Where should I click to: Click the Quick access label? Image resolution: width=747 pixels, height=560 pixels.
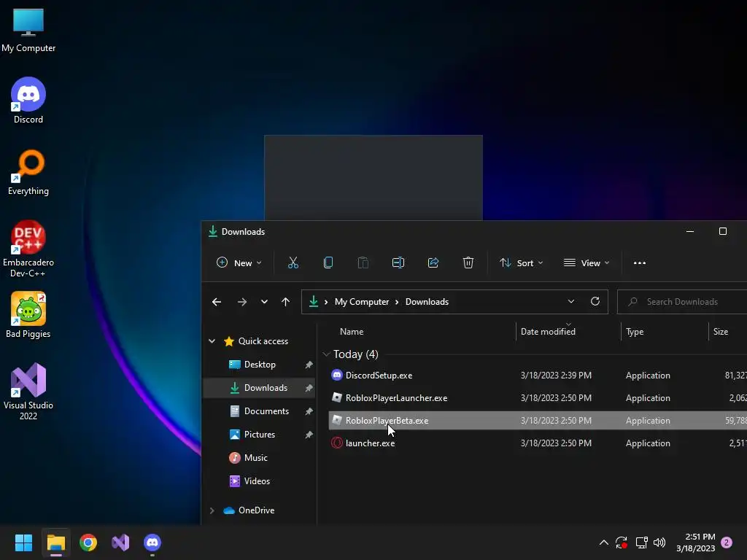tap(263, 341)
